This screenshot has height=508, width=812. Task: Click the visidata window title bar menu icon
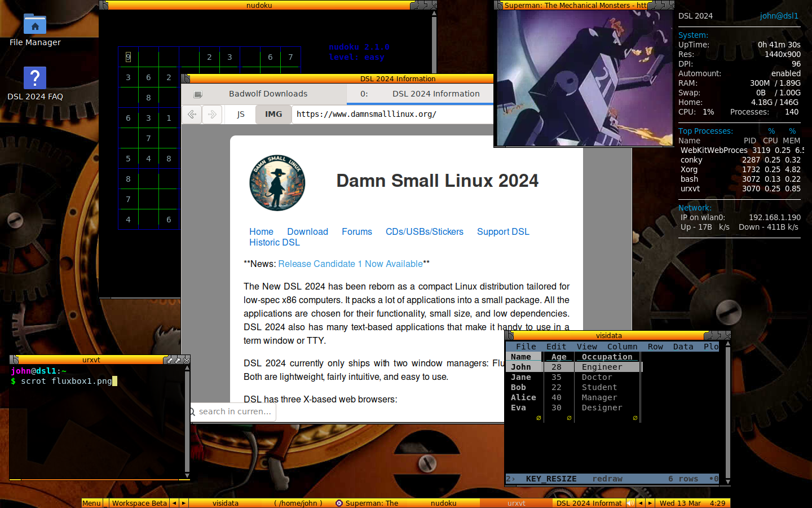pos(510,335)
